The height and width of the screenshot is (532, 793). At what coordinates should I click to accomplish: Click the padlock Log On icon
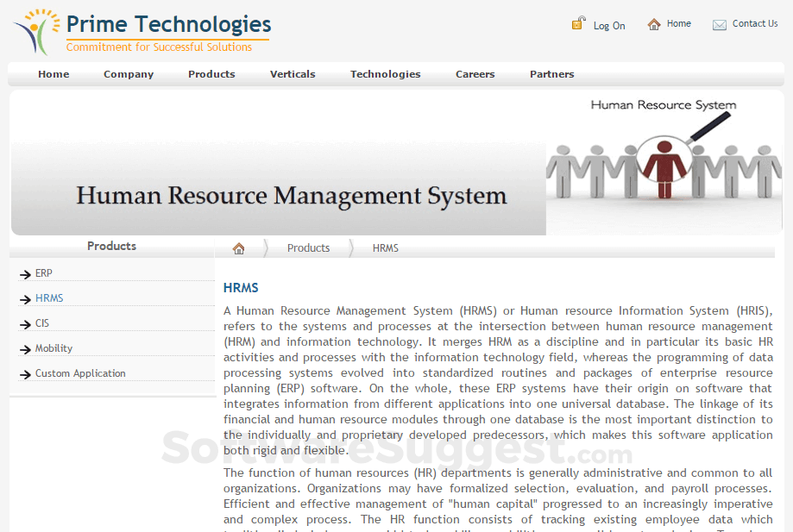[578, 23]
